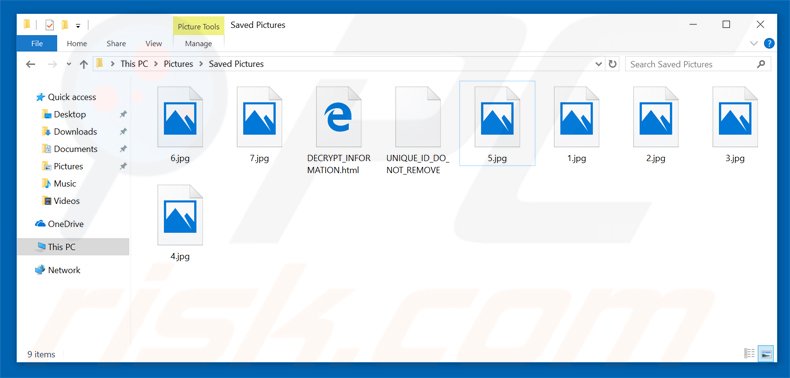790x378 pixels.
Task: Select This PC in navigation pane
Action: (x=73, y=247)
